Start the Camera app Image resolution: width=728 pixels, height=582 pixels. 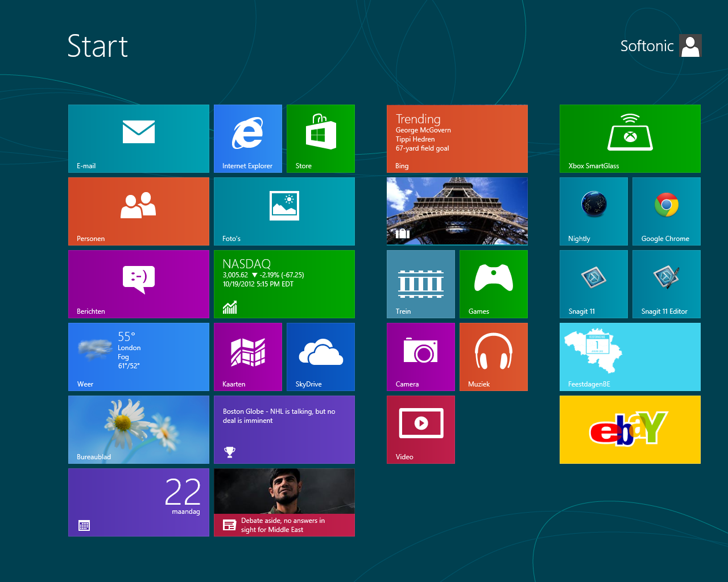pyautogui.click(x=420, y=356)
